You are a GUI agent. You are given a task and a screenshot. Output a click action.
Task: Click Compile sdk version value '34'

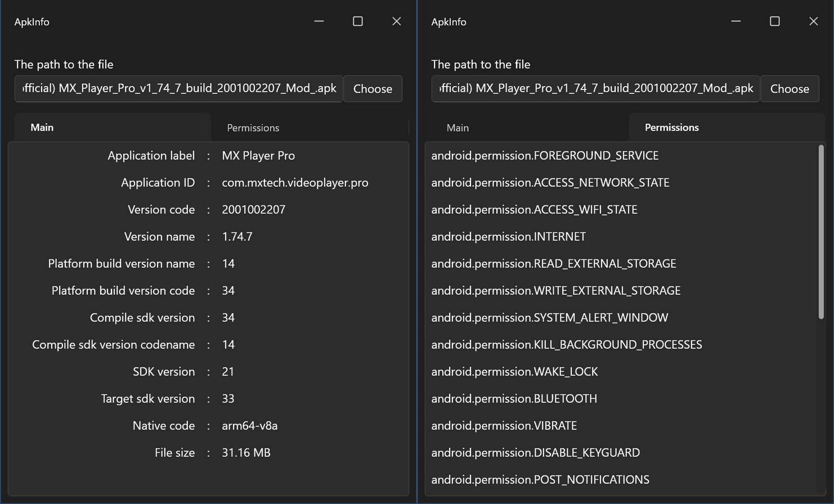228,318
